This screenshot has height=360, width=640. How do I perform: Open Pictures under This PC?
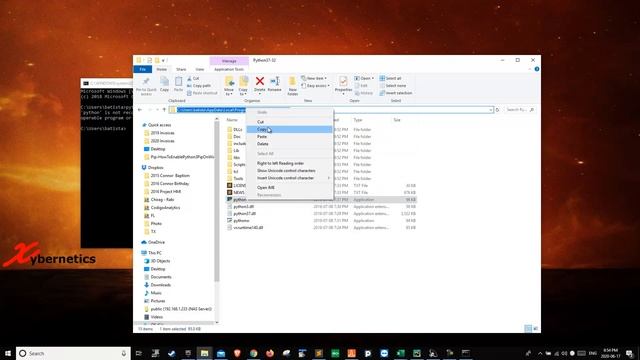158,301
